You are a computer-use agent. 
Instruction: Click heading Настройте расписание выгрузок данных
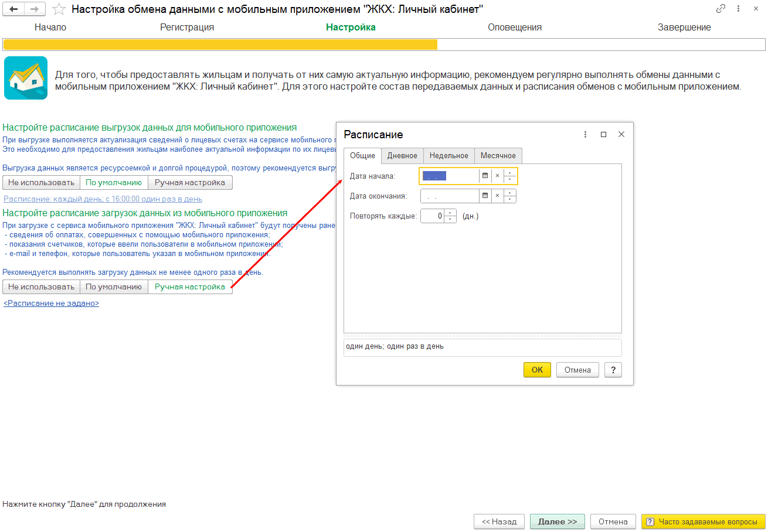click(149, 127)
